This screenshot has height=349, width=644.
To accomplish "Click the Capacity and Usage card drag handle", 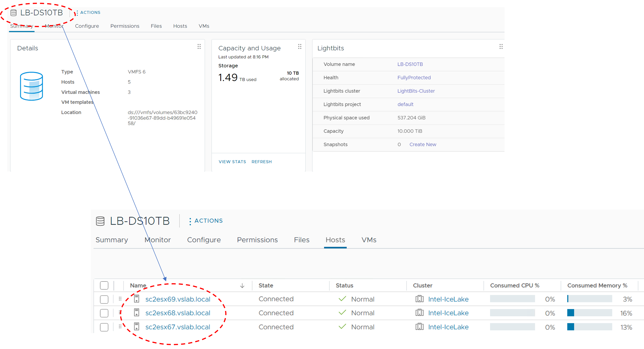I will [299, 46].
